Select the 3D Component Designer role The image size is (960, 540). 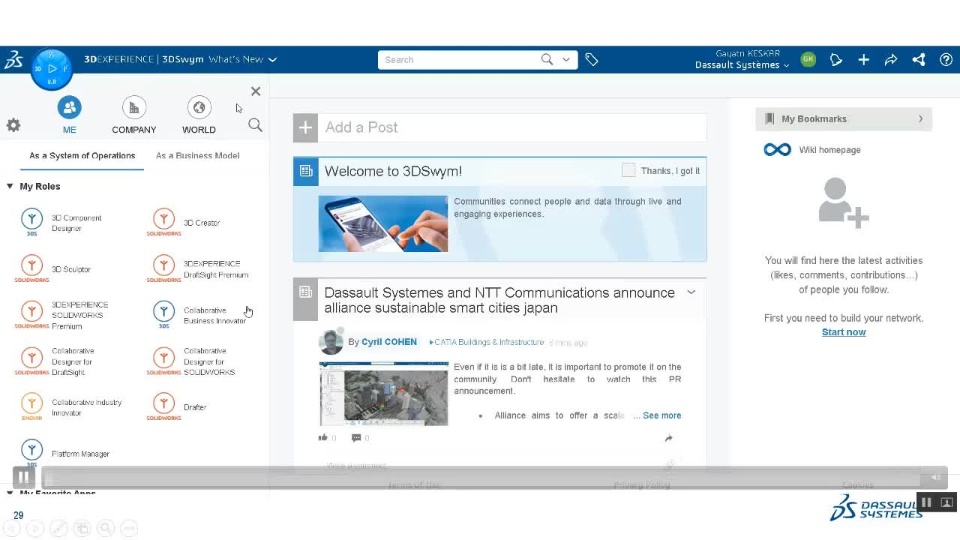[x=61, y=223]
